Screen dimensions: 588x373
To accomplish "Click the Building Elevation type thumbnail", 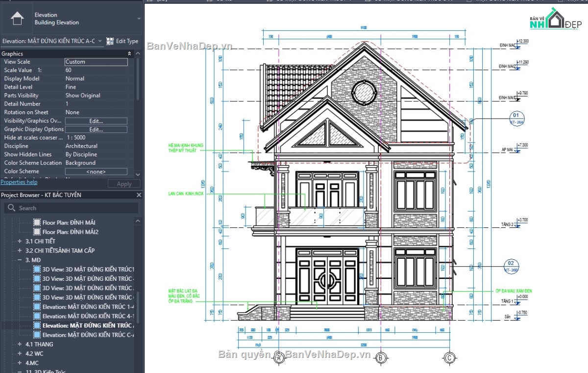I will pyautogui.click(x=17, y=19).
